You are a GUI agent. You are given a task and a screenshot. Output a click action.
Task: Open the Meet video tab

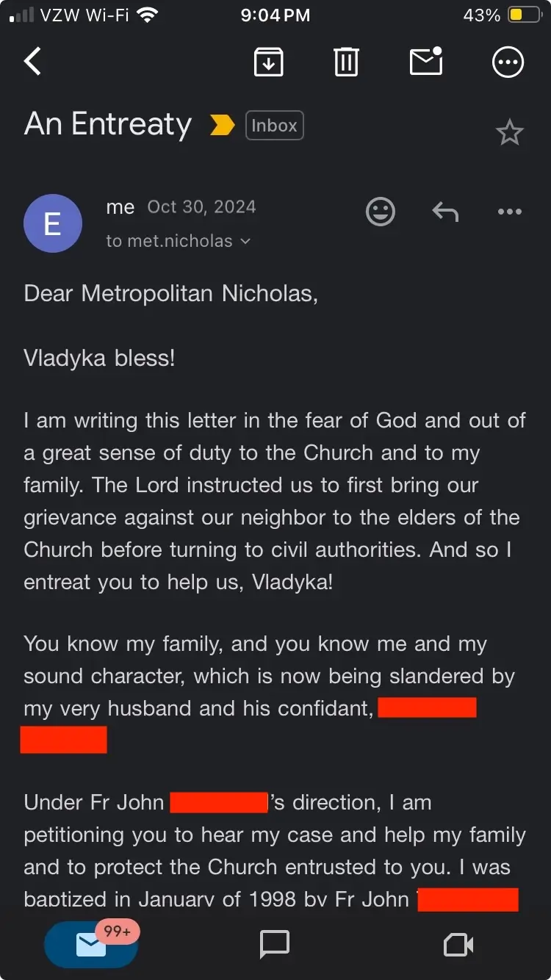[x=458, y=945]
